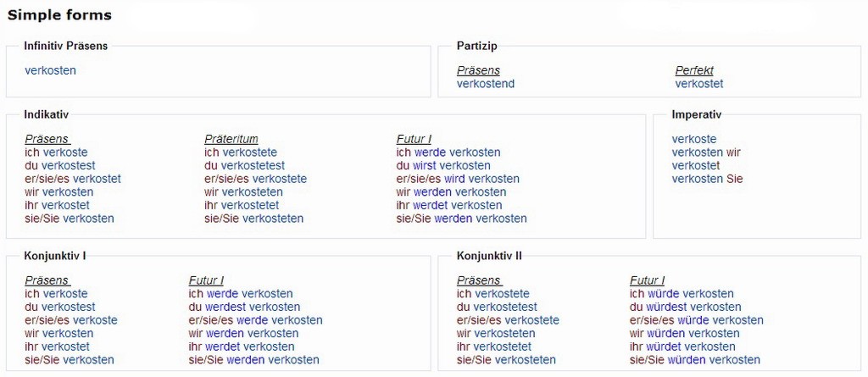Select 'ich würde verkosten' in Konjunktiv II

pos(682,294)
